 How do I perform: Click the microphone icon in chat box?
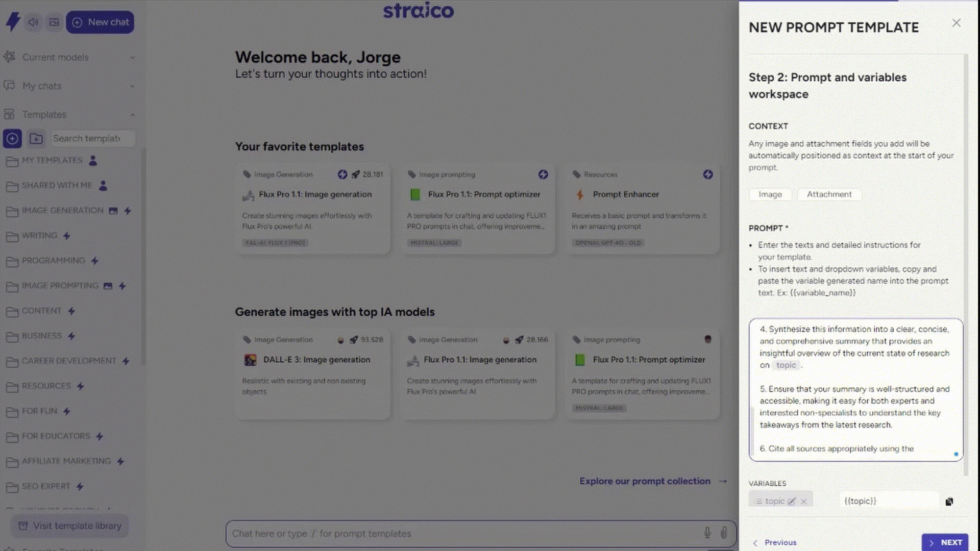707,533
